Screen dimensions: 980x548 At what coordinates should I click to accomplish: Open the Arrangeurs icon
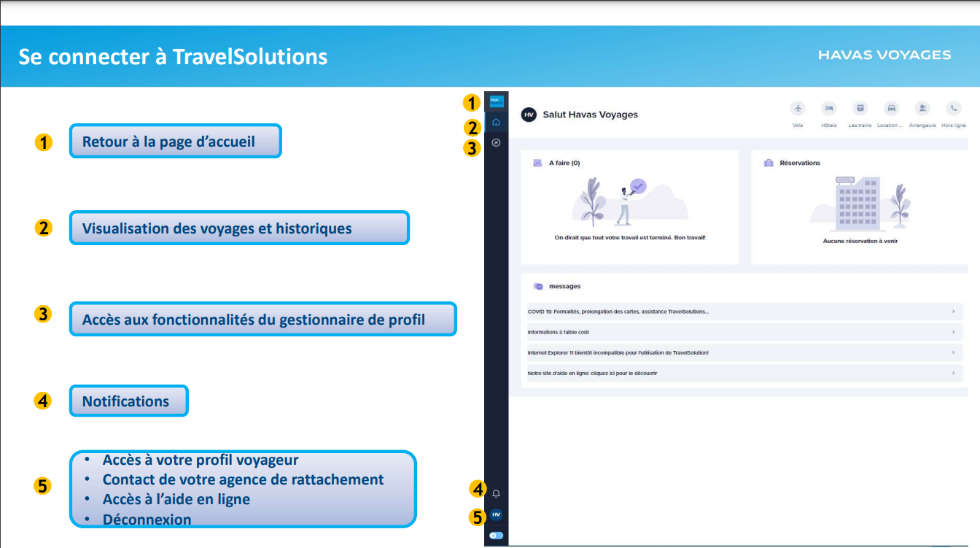pos(922,108)
